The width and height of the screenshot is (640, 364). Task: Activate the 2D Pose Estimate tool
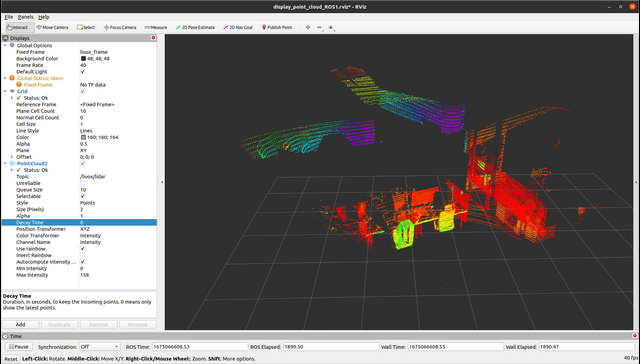coord(195,27)
